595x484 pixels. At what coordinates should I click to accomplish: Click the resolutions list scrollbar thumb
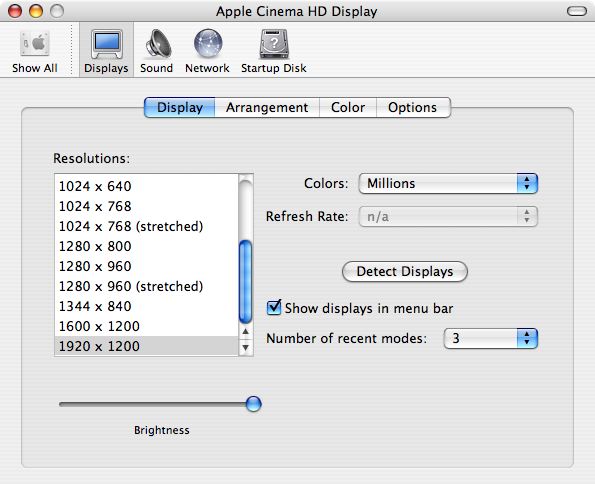point(246,282)
